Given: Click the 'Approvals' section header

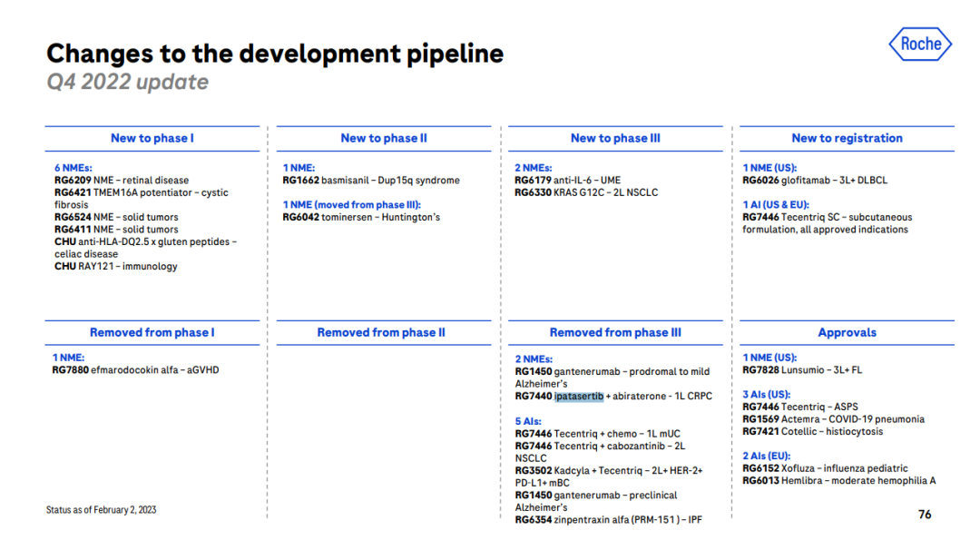Looking at the screenshot, I should 847,332.
